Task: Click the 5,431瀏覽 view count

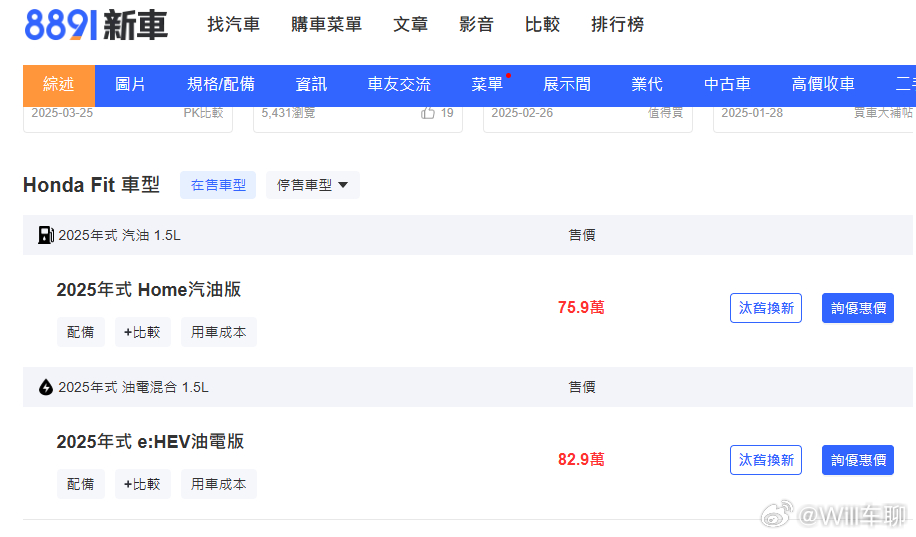Action: (x=288, y=113)
